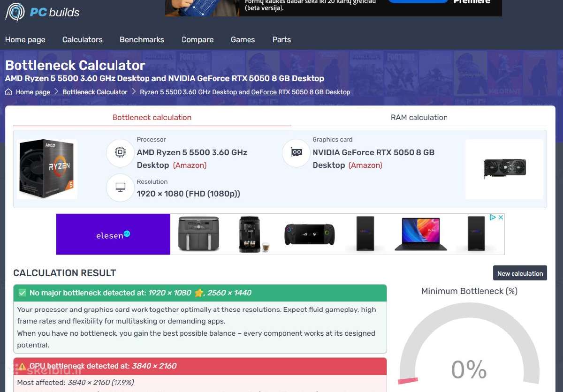The height and width of the screenshot is (392, 563).
Task: Select the Bottleneck calculation tab
Action: pos(152,117)
